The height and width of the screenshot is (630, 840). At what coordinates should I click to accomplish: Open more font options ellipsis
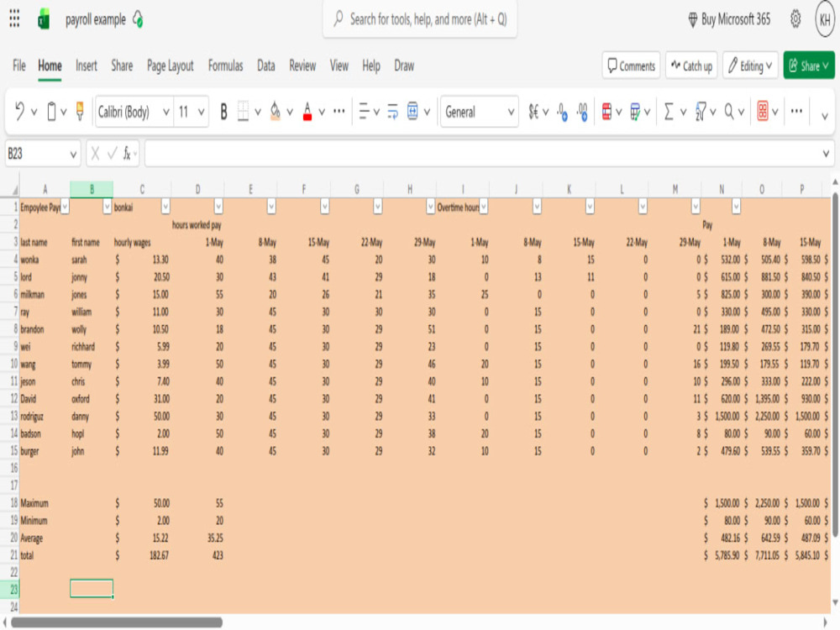pyautogui.click(x=339, y=112)
